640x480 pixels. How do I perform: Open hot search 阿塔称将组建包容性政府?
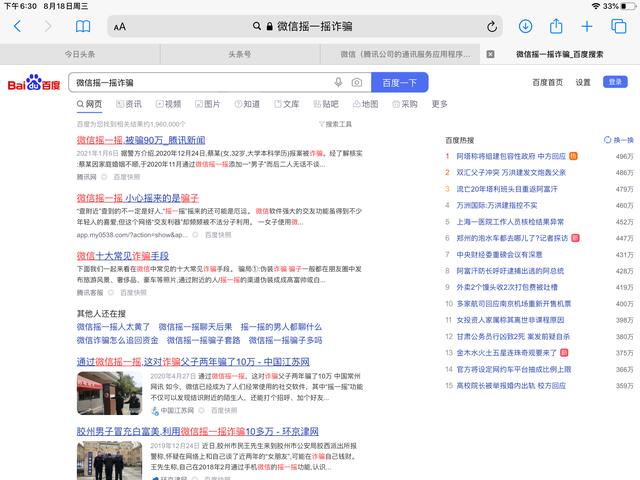(x=511, y=156)
